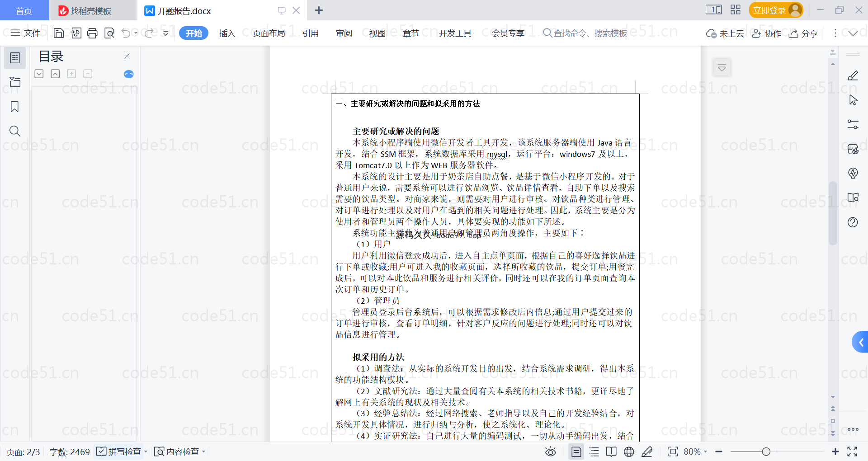Screen dimensions: 868x461
Task: Select the 插入 ribbon tab
Action: click(227, 33)
